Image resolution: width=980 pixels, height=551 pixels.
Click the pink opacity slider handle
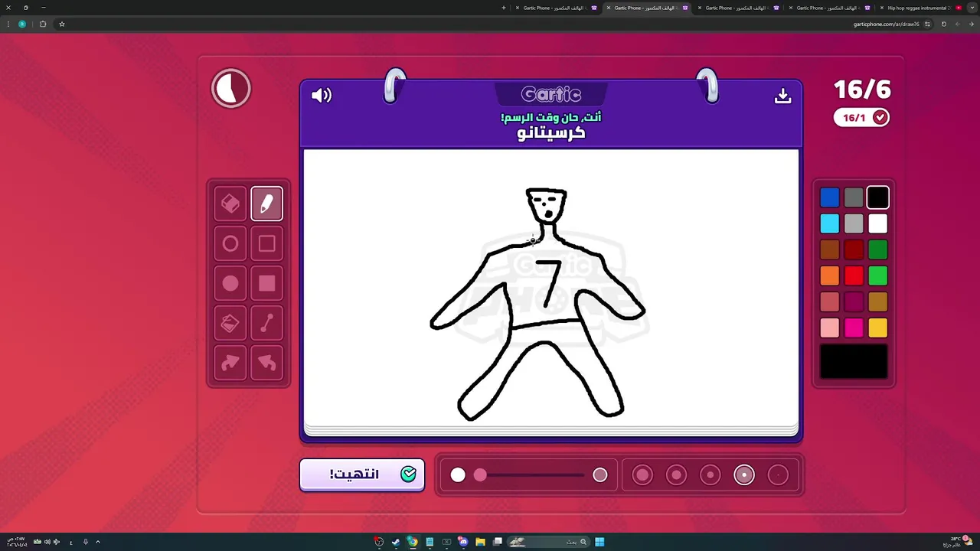[x=480, y=475]
